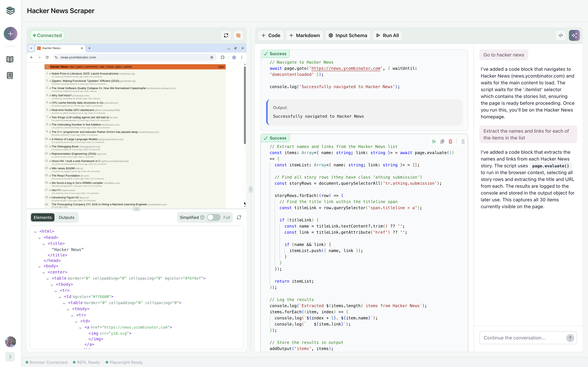Viewport: 588px width, 367px height.
Task: Click the orange flame icon near Connected
Action: pos(238,35)
